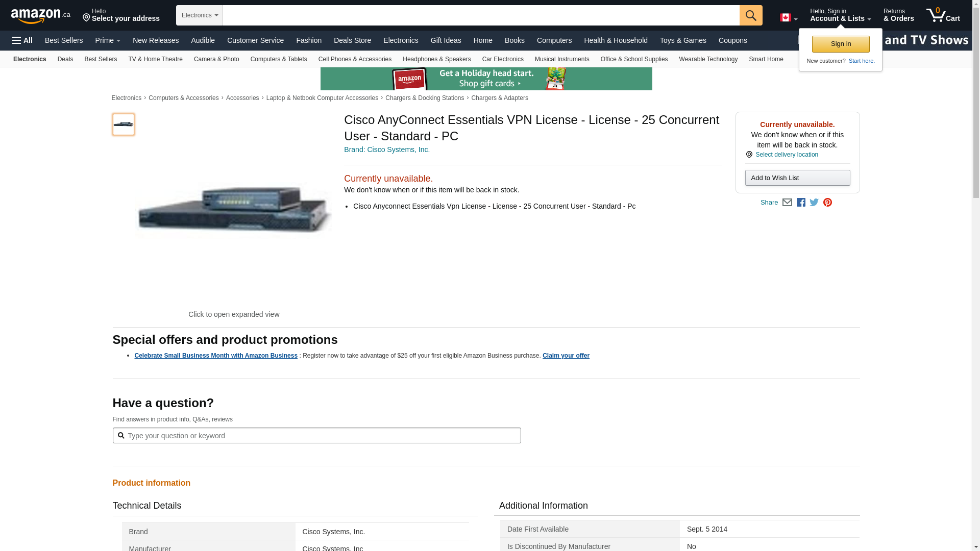Image resolution: width=980 pixels, height=551 pixels.
Task: Share product on Pinterest
Action: (827, 203)
